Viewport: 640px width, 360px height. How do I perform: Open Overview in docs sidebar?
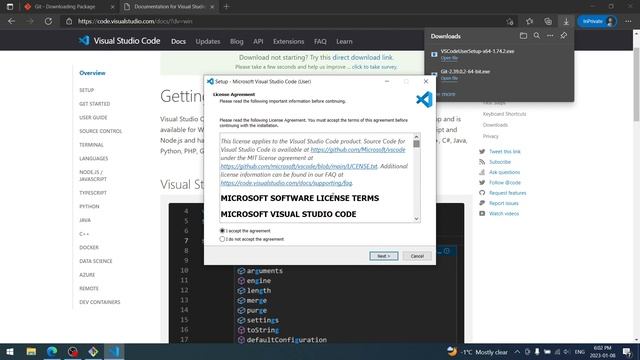92,73
